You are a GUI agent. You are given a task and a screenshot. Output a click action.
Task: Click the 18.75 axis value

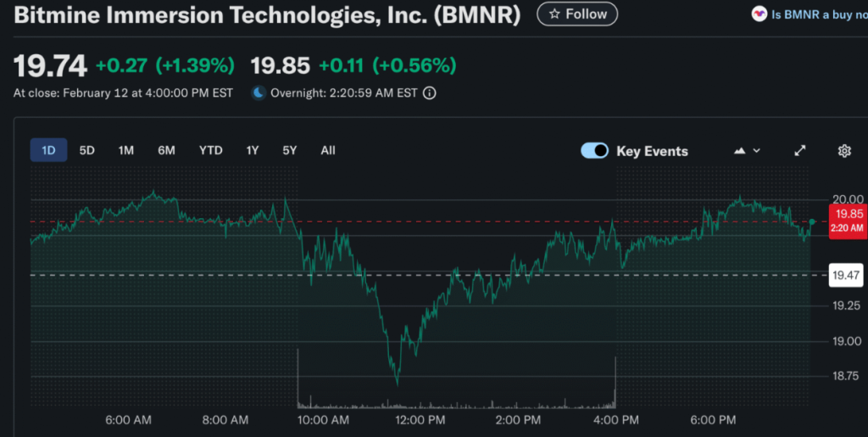click(x=847, y=376)
